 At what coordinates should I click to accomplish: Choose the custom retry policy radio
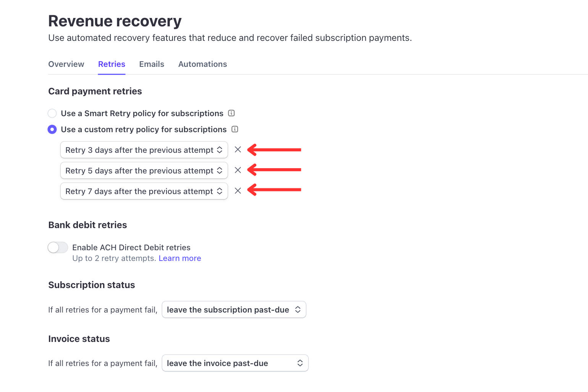tap(52, 130)
